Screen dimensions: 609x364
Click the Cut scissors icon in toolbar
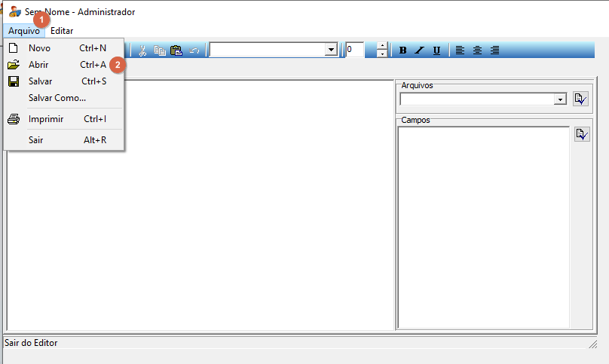142,50
